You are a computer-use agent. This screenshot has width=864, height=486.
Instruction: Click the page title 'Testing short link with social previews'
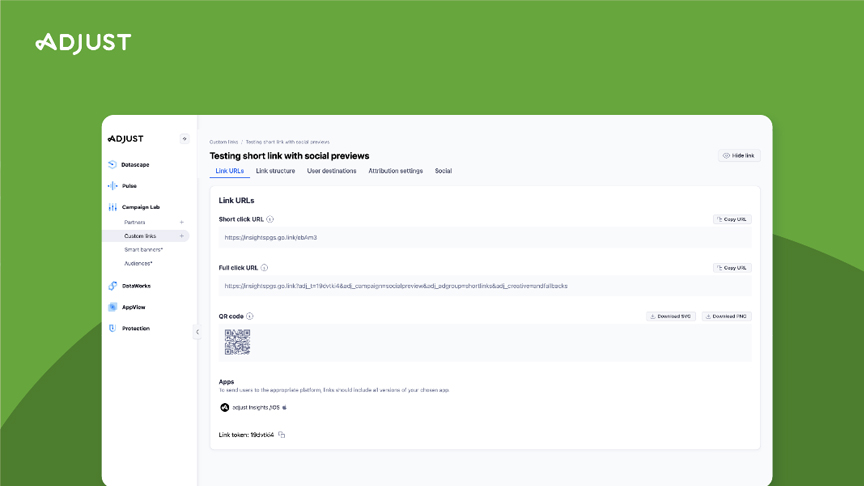[289, 156]
